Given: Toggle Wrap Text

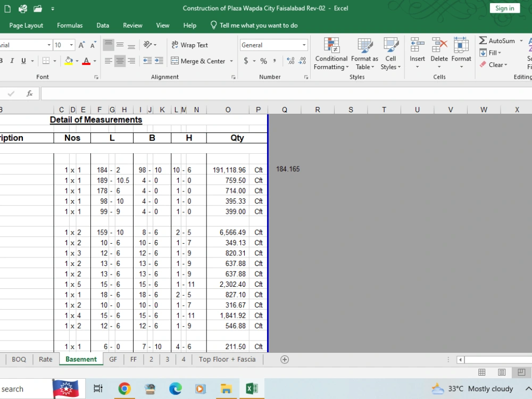Looking at the screenshot, I should click(190, 45).
